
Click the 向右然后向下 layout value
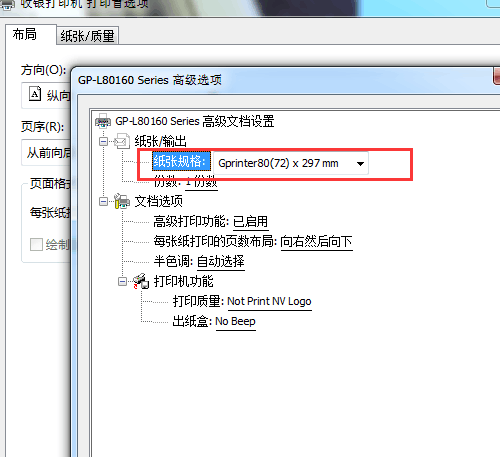[x=316, y=241]
